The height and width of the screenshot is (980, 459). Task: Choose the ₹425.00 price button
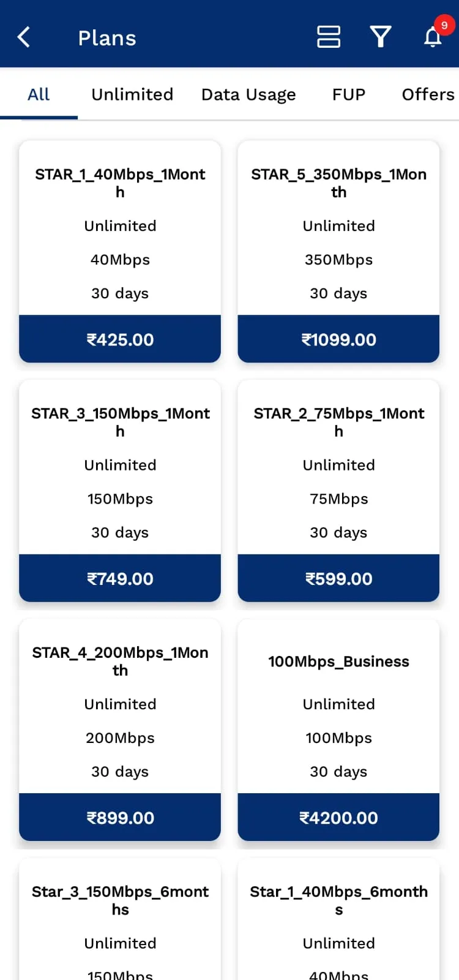tap(120, 339)
